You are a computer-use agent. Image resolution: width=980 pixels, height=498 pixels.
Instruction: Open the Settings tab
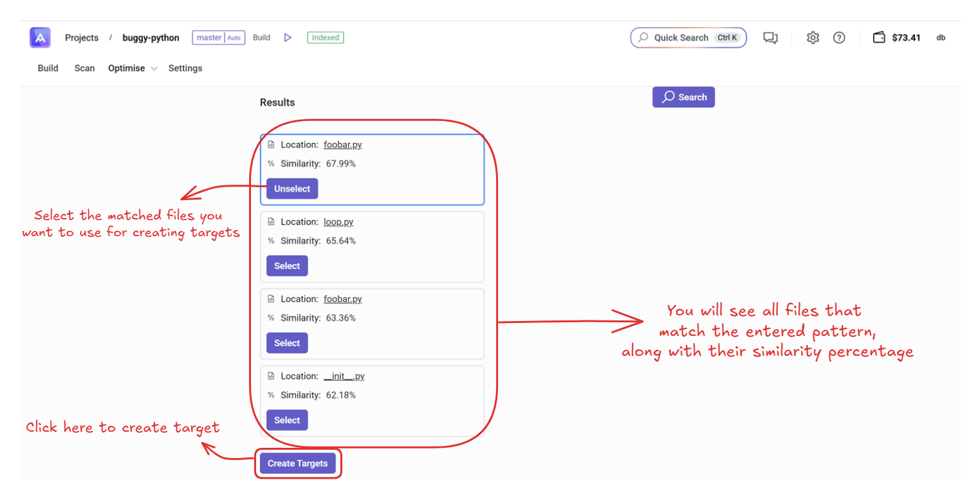pyautogui.click(x=185, y=68)
